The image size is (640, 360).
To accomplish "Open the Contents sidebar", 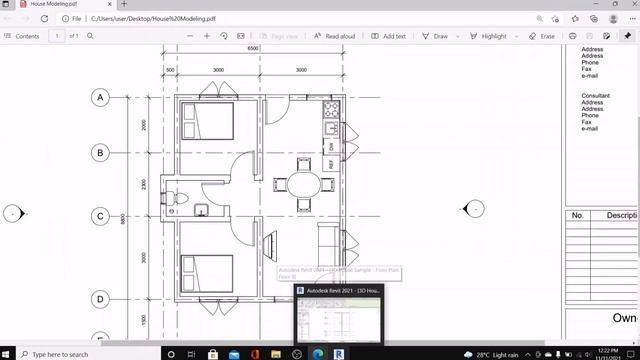I will pos(22,36).
